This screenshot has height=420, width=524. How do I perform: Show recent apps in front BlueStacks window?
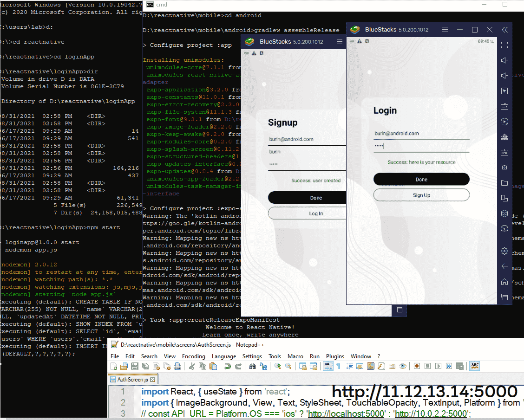point(504,297)
